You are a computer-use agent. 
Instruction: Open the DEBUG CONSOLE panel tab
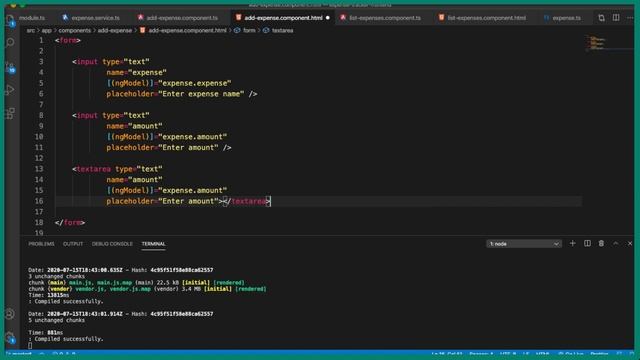[112, 244]
